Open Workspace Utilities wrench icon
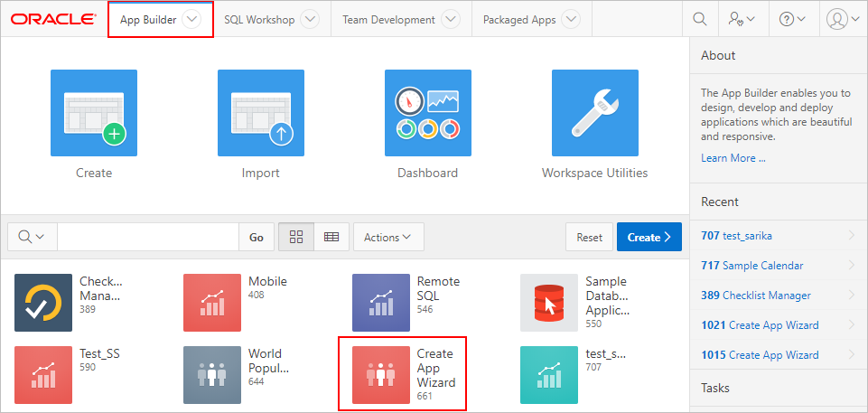 595,113
